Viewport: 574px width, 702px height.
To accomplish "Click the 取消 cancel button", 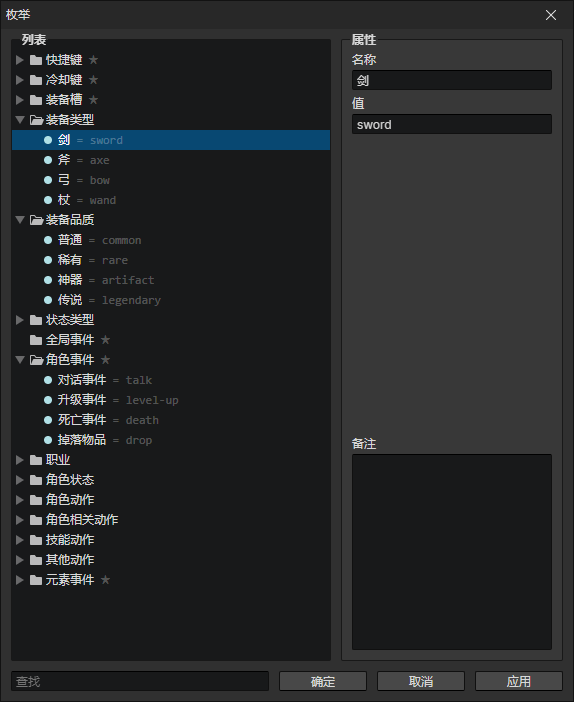I will tap(421, 681).
